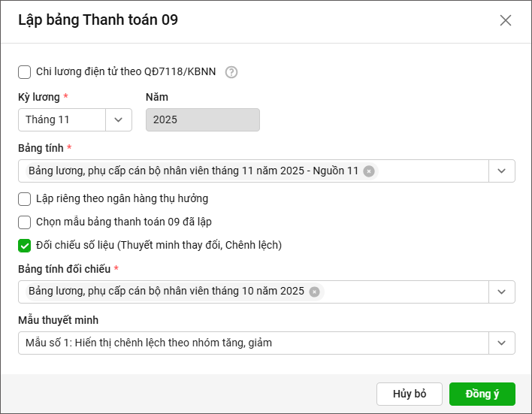The image size is (532, 414).
Task: Open the Kỳ lương month dropdown arrow
Action: point(119,120)
